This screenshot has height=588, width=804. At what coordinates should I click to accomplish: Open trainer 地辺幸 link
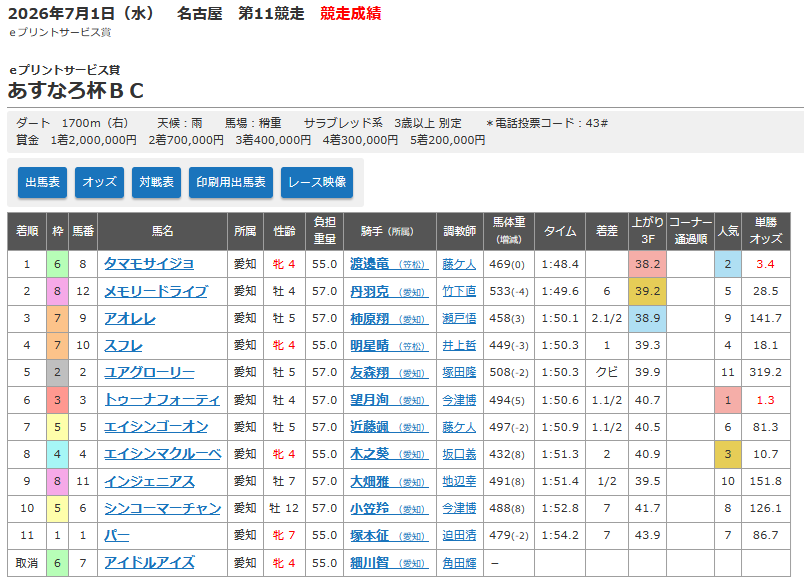[x=459, y=481]
